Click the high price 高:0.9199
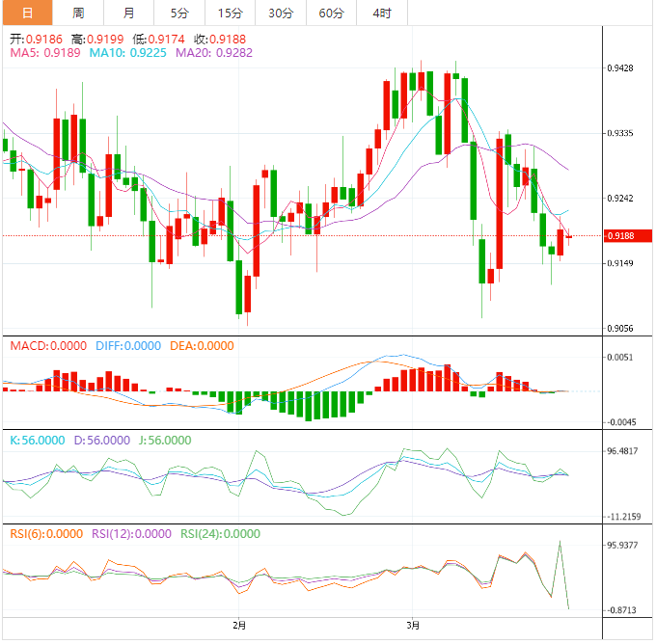Screen dimensions: 656x644 coord(97,40)
